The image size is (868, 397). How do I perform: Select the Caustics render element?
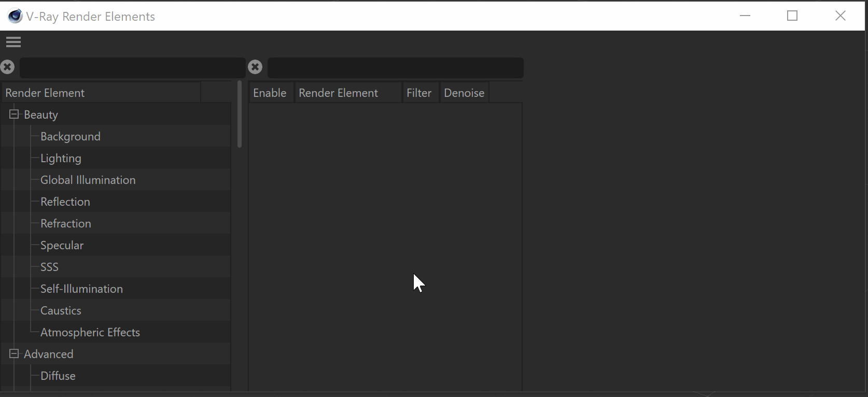click(61, 310)
